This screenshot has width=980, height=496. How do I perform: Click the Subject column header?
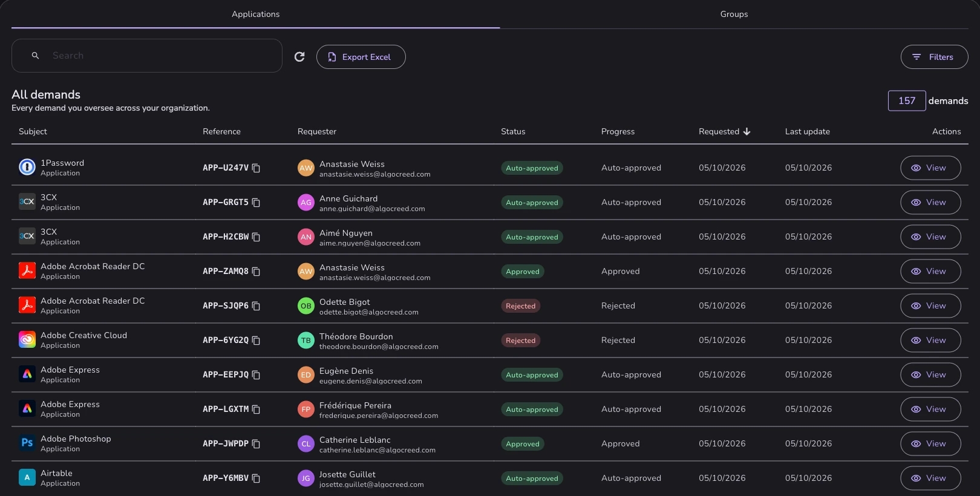pos(33,131)
